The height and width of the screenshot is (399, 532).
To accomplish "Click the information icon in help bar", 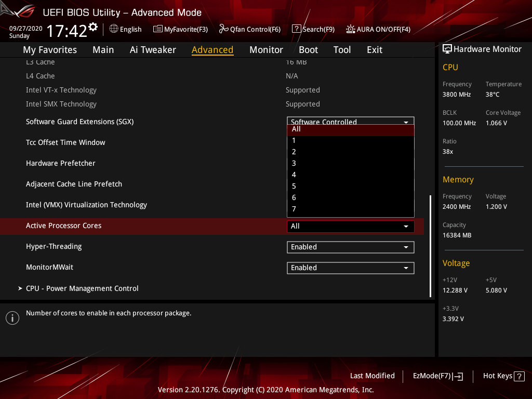I will pos(12,317).
